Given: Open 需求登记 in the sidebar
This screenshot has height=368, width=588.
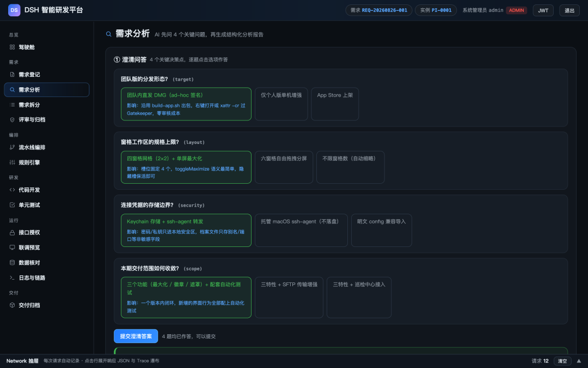Looking at the screenshot, I should (x=46, y=75).
